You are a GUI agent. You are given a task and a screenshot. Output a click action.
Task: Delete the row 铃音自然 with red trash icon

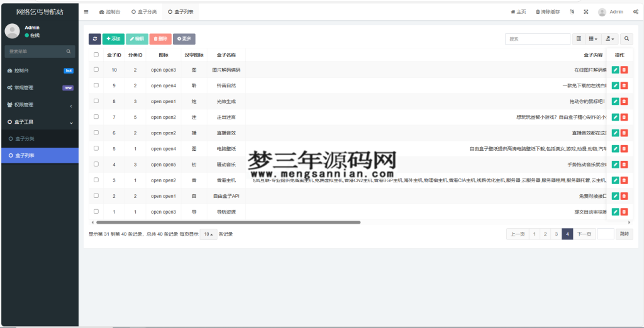624,85
